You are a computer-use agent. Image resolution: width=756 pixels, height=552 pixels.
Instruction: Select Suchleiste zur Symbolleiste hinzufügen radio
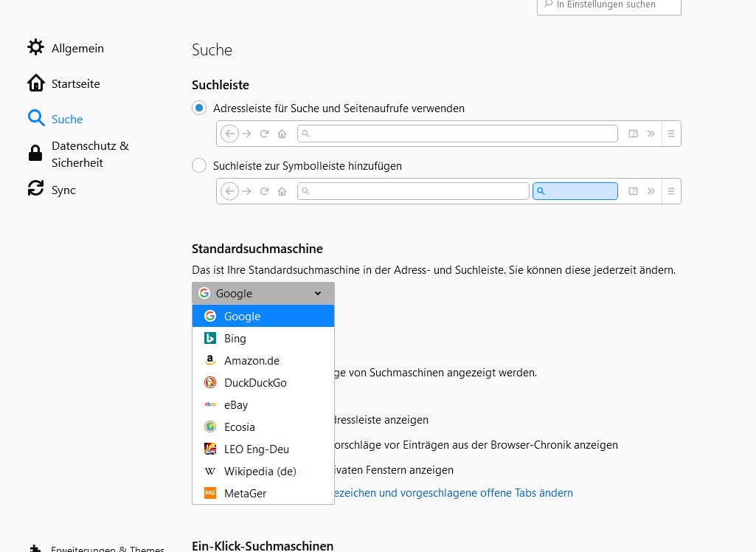199,165
